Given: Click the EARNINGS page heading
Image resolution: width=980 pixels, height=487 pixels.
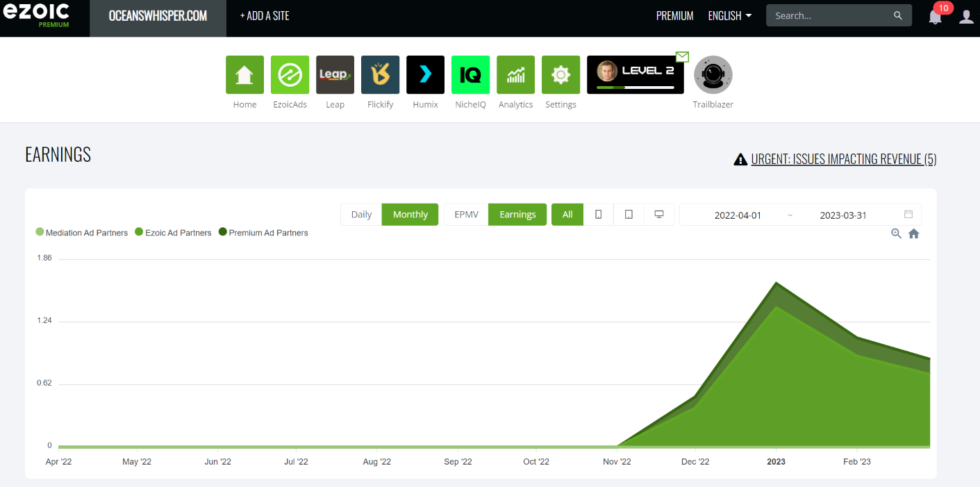Looking at the screenshot, I should tap(58, 155).
